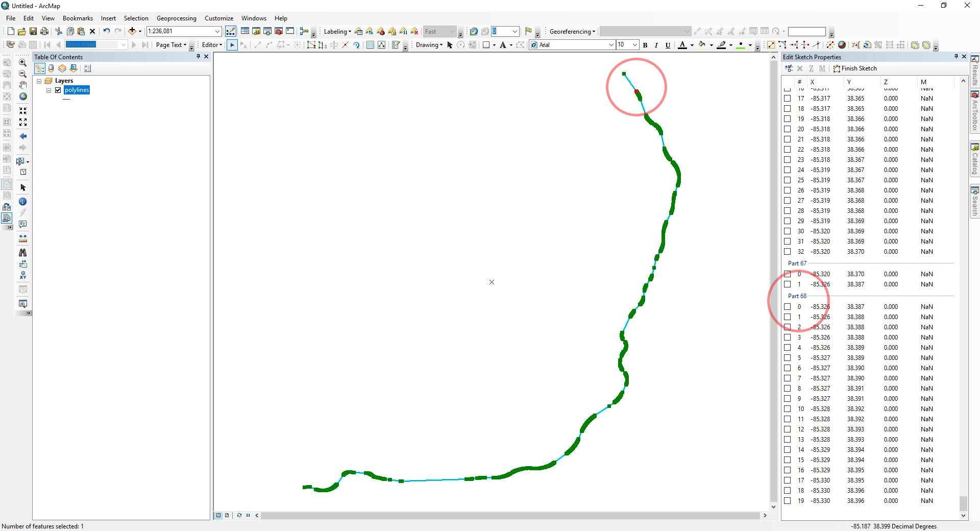Image resolution: width=980 pixels, height=531 pixels.
Task: Choose the Select Elements arrow tool
Action: coord(23,187)
